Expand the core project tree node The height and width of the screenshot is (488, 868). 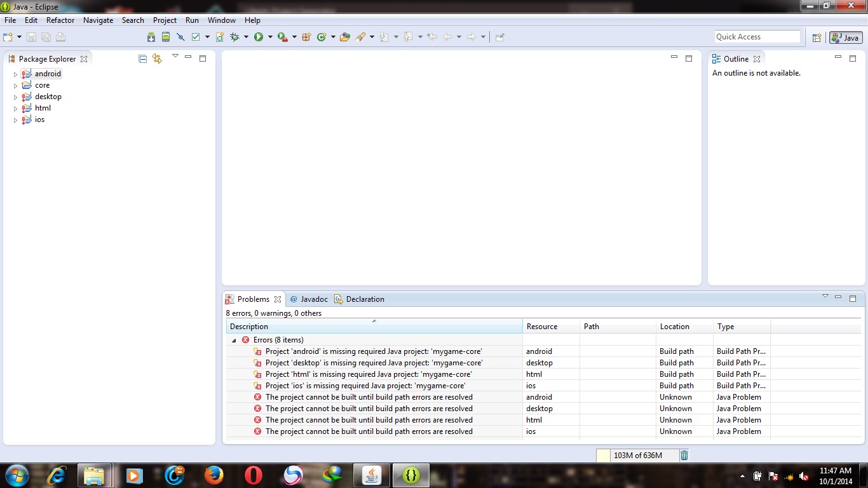click(16, 86)
